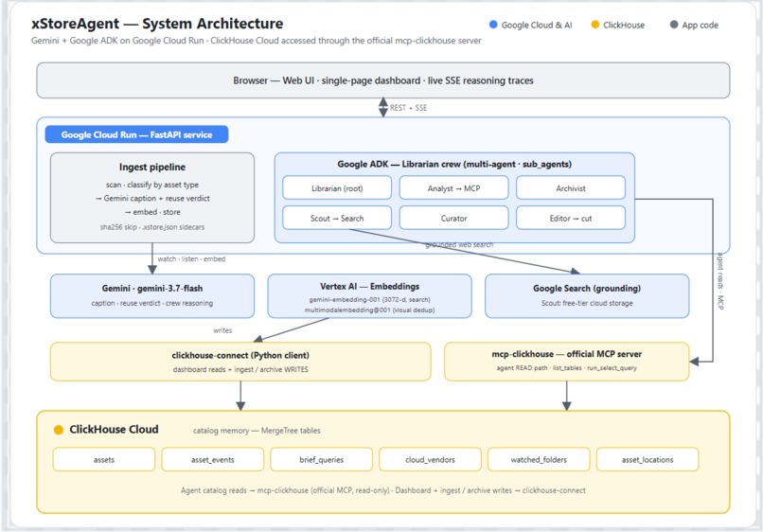Viewport: 763px width, 532px height.
Task: Select the Gemini · gemini-3.7-flash box
Action: [x=152, y=296]
